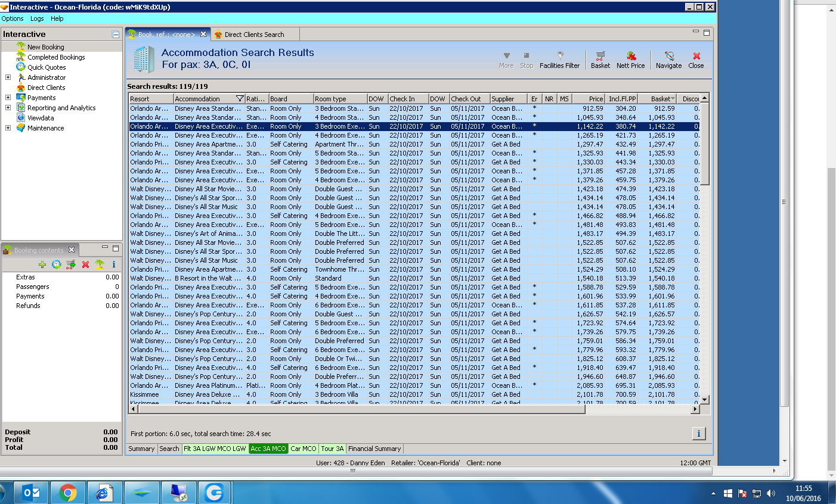Click the Nett Price toolbar button

(630, 60)
